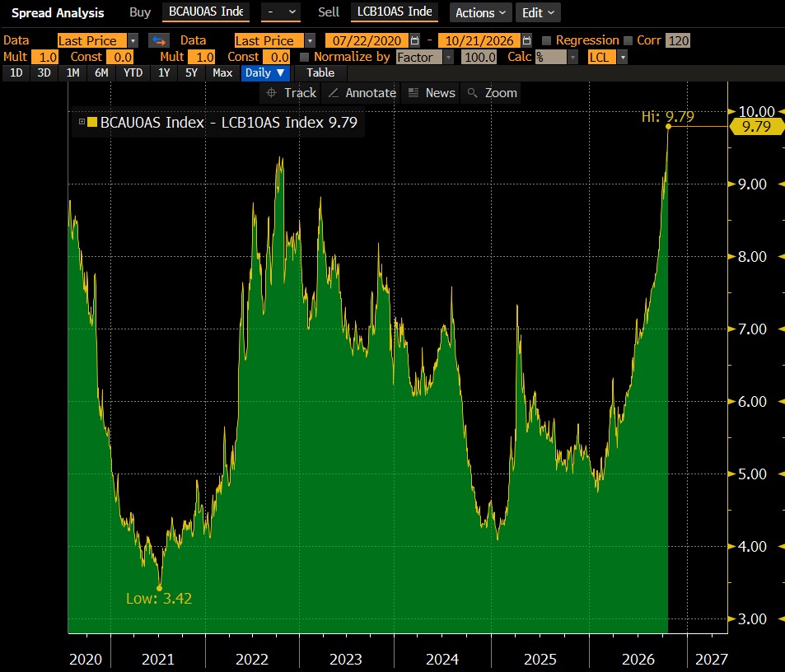Viewport: 785px width, 672px height.
Task: Click the legend text BCAUOAS Index - LCB10AS Index
Action: (x=212, y=123)
